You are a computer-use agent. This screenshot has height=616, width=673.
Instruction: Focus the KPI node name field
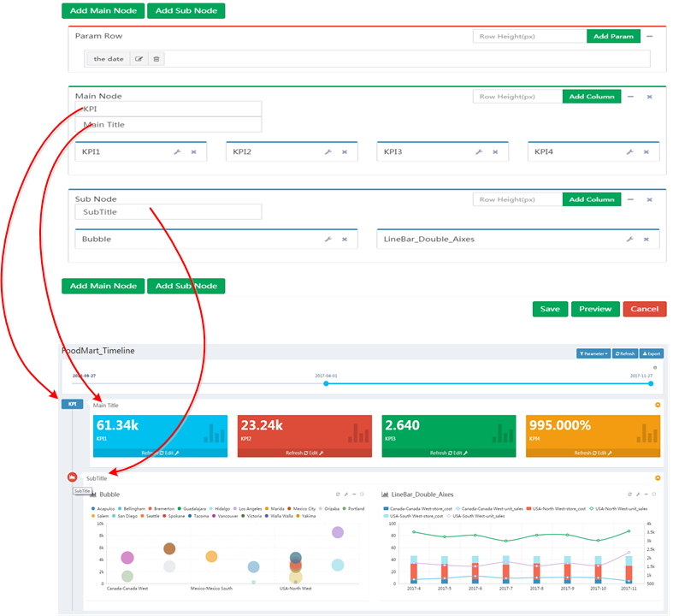(168, 109)
